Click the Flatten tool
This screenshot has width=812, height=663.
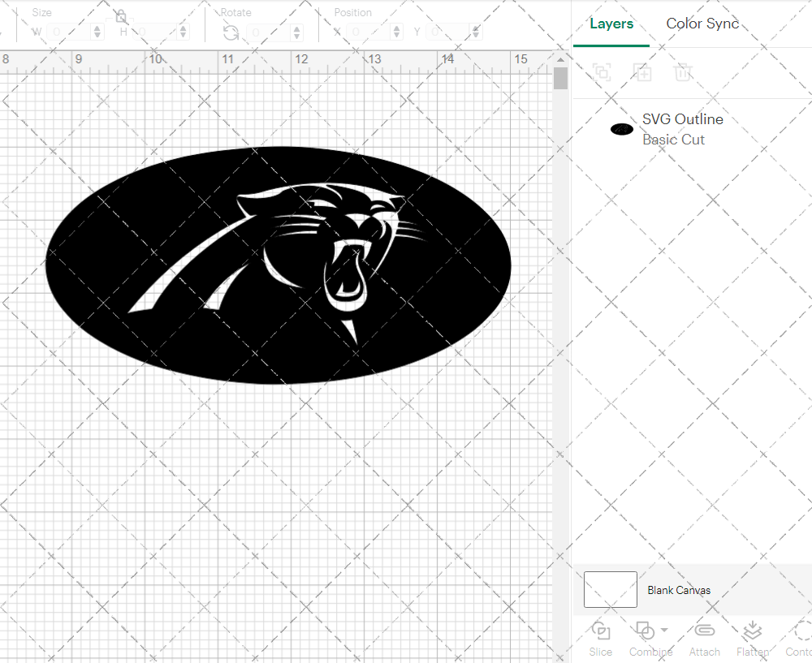pyautogui.click(x=753, y=639)
